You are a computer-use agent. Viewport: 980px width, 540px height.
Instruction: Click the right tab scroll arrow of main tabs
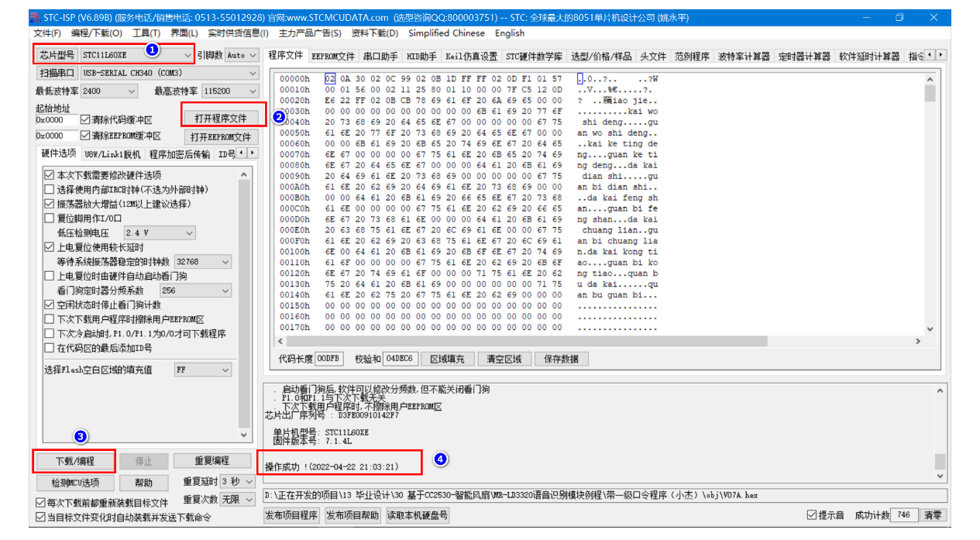[x=942, y=55]
